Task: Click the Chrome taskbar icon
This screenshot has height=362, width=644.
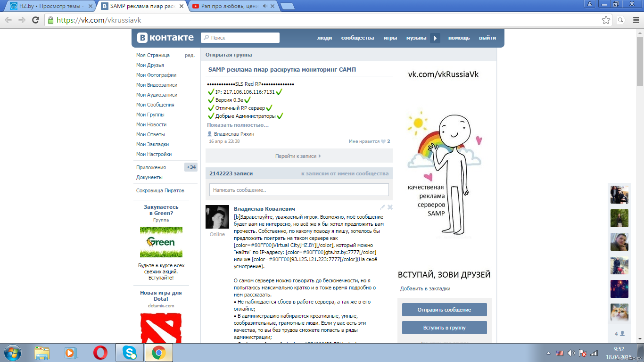Action: tap(158, 353)
